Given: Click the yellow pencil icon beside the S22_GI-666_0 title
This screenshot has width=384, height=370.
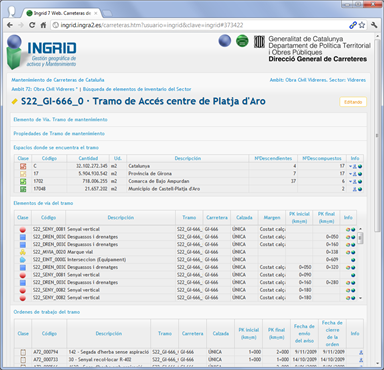Looking at the screenshot, I should coord(14,102).
